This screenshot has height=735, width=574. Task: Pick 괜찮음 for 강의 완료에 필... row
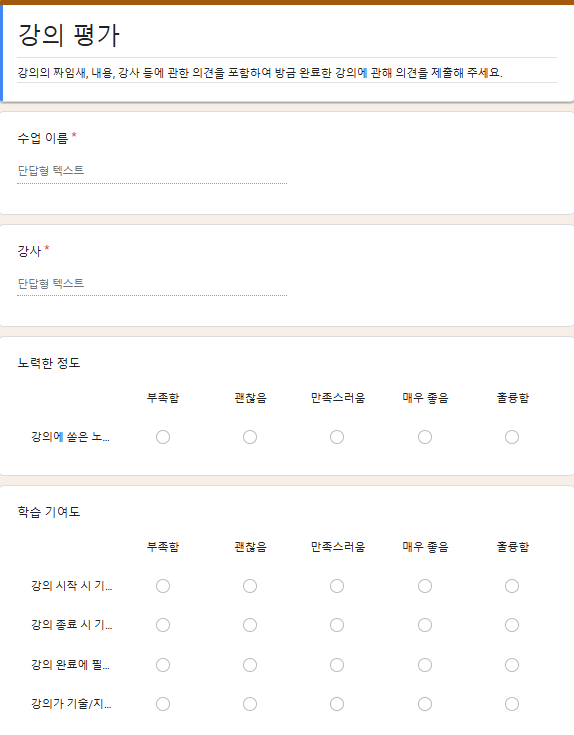pos(250,665)
